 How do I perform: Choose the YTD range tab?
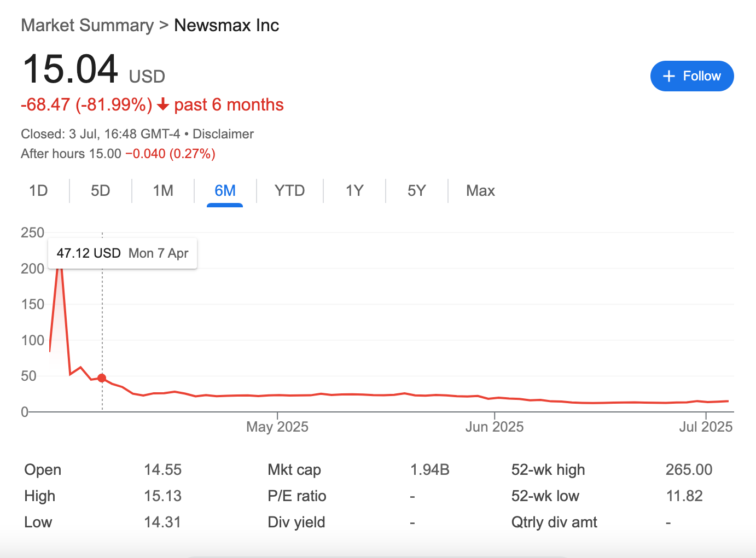pyautogui.click(x=289, y=190)
